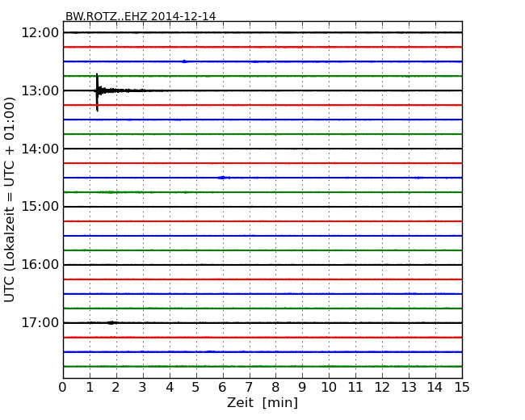Click minute tick label 8

point(275,388)
